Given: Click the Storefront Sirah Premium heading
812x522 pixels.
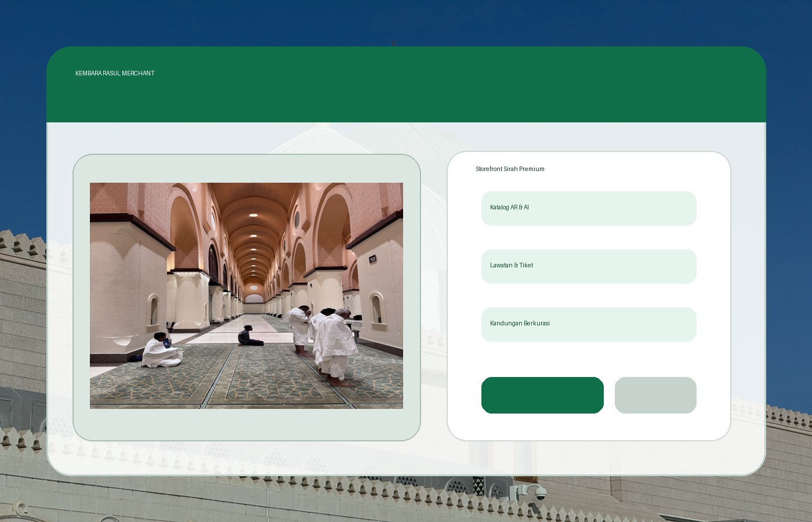Looking at the screenshot, I should pyautogui.click(x=510, y=169).
